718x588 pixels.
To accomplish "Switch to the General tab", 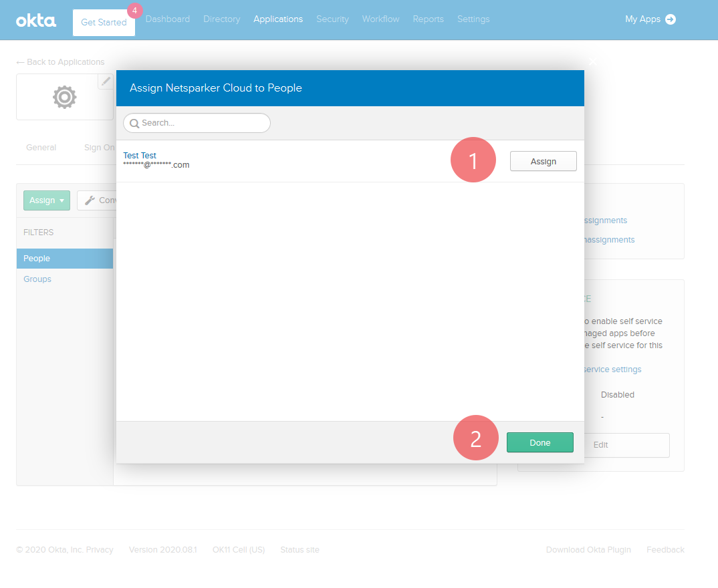I will pyautogui.click(x=41, y=148).
